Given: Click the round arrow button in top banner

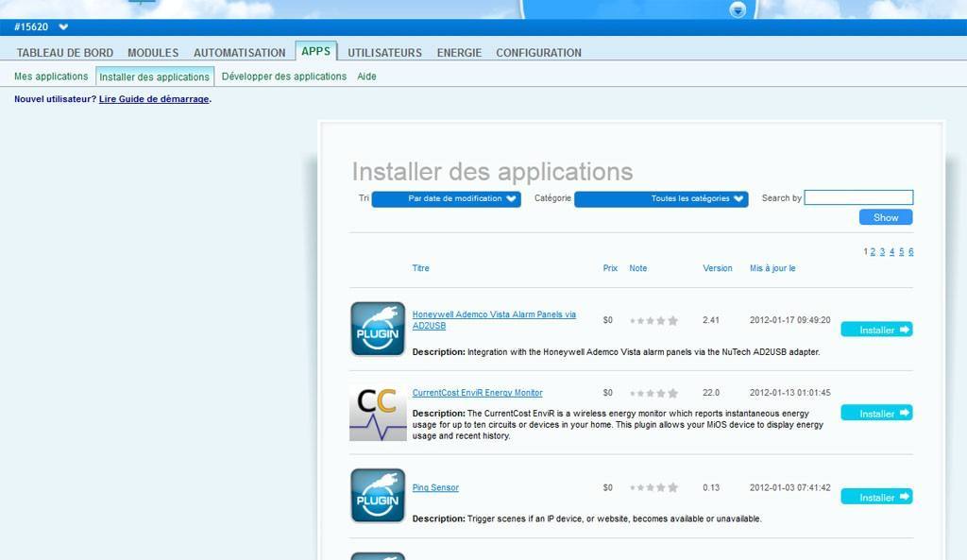Looking at the screenshot, I should coord(738,9).
